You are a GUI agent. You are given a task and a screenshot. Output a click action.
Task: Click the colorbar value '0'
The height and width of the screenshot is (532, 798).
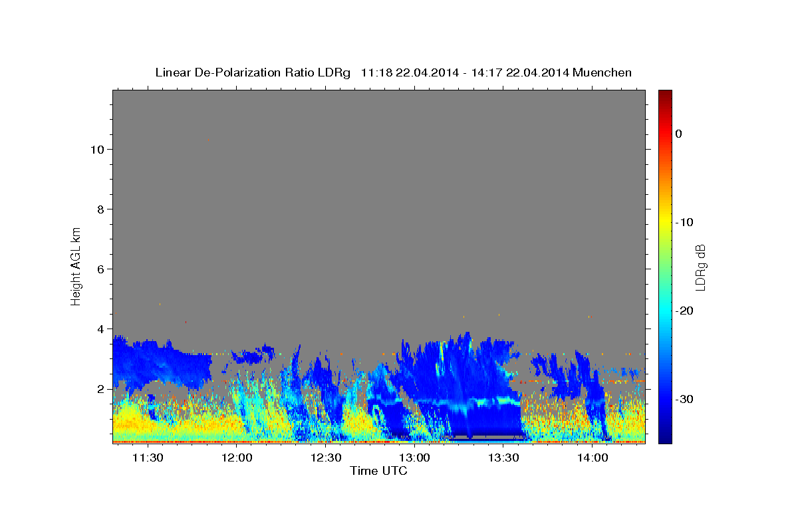[679, 134]
